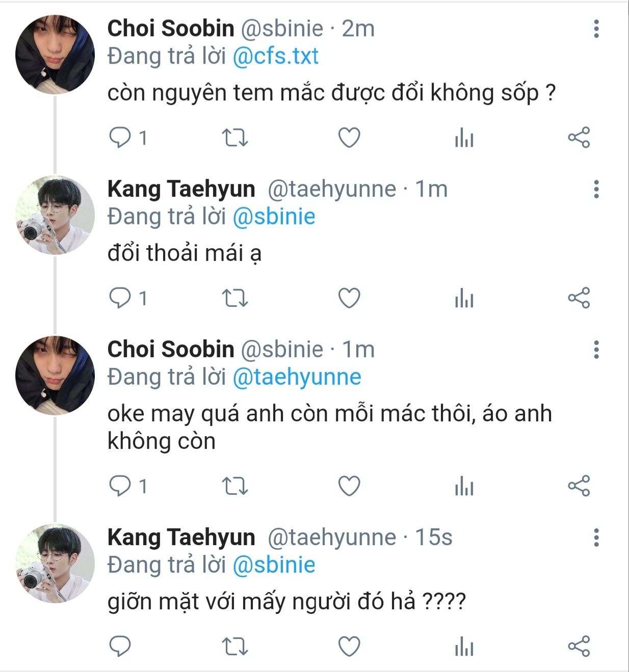629x672 pixels.
Task: Open Choi Soobin's profile from first tweet name
Action: click(170, 29)
